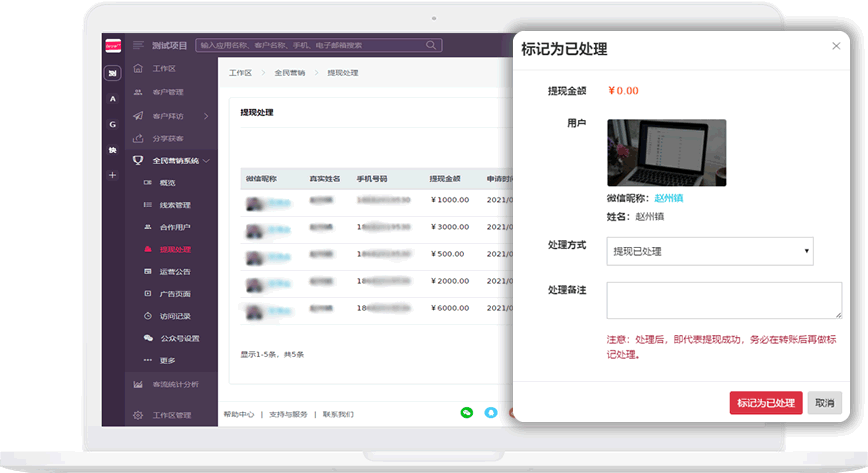Click the 取消 button
This screenshot has width=868, height=473.
(825, 402)
